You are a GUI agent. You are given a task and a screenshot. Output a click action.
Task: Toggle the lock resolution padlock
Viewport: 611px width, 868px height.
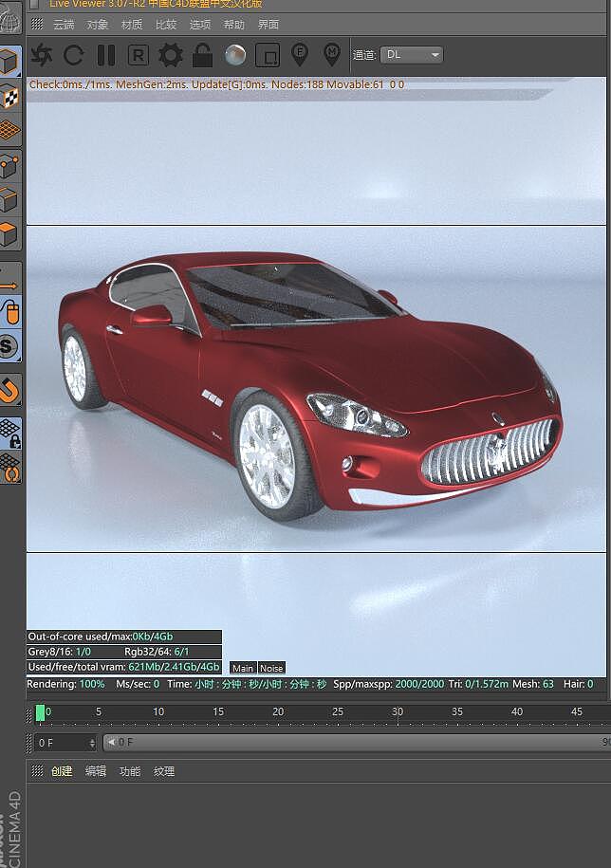click(x=203, y=55)
